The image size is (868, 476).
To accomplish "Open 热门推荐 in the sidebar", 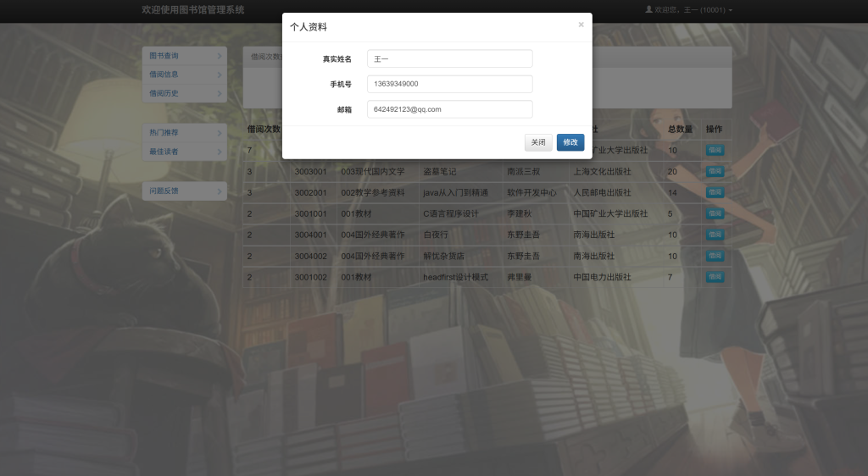I will [x=184, y=133].
